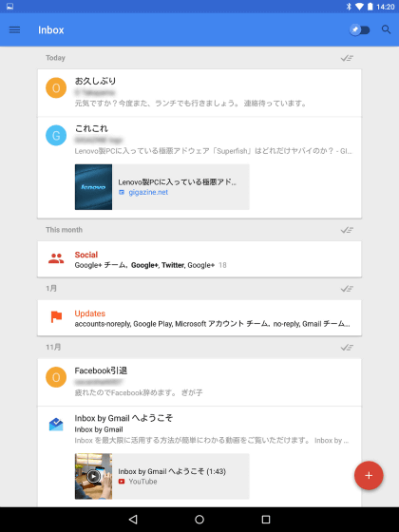Open the gigazine.net link
This screenshot has width=399, height=532.
tap(148, 192)
